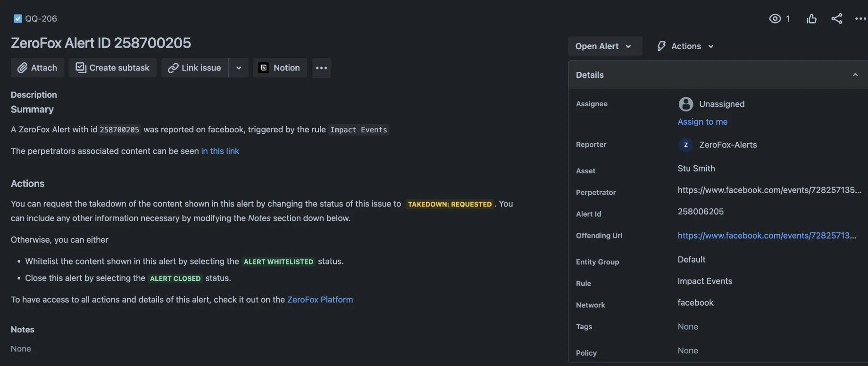
Task: Open toolbar ellipsis next to Notion
Action: tap(321, 68)
